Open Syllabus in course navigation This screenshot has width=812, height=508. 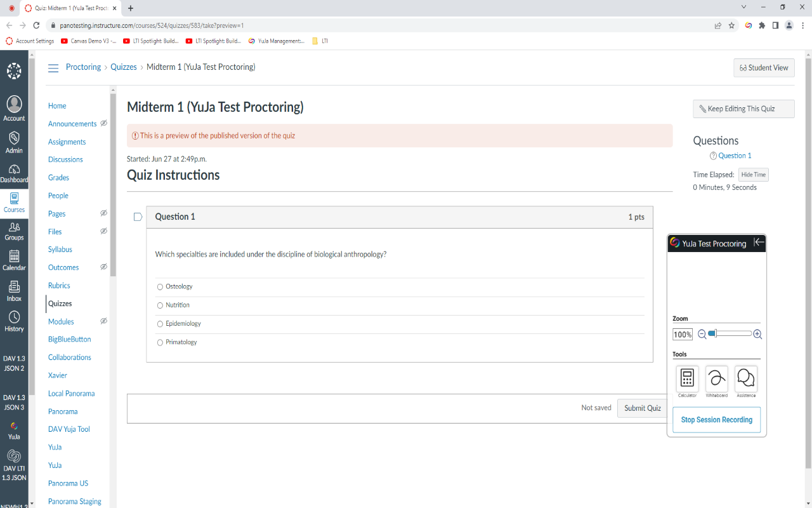coord(60,250)
